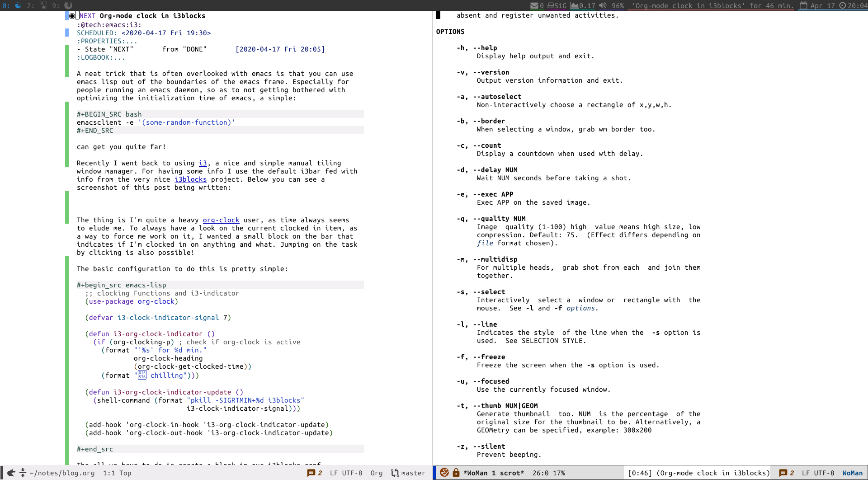Expand the :PROPERTIES: drawer
The width and height of the screenshot is (868, 488).
point(107,41)
